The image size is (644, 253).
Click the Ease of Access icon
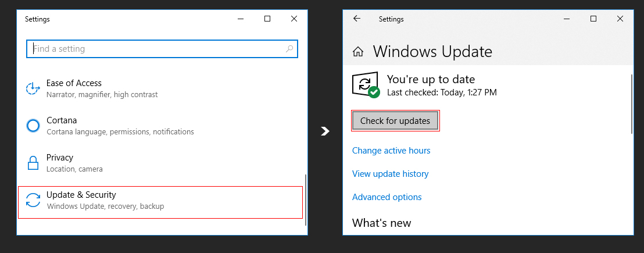33,88
